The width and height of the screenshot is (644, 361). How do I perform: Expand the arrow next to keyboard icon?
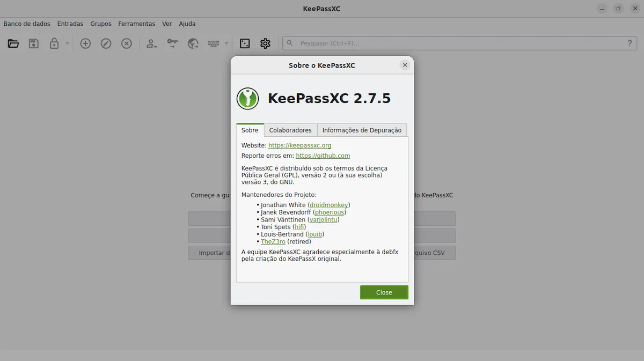click(x=226, y=43)
